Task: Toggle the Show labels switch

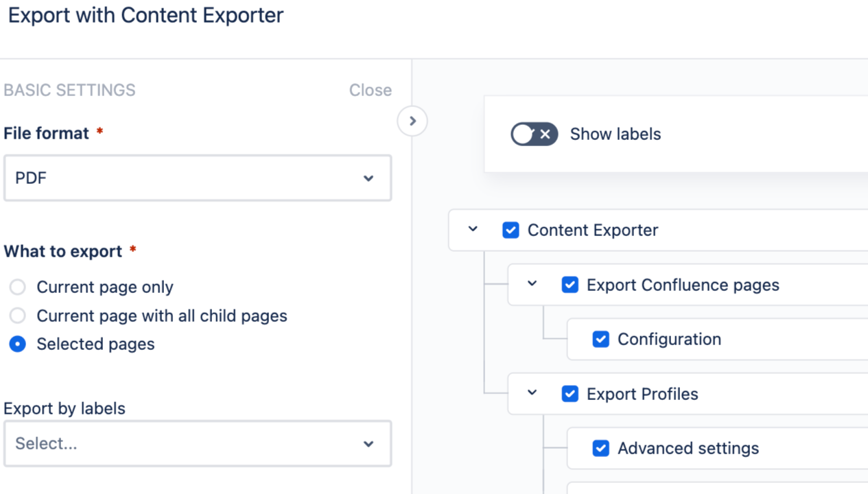Action: point(534,134)
